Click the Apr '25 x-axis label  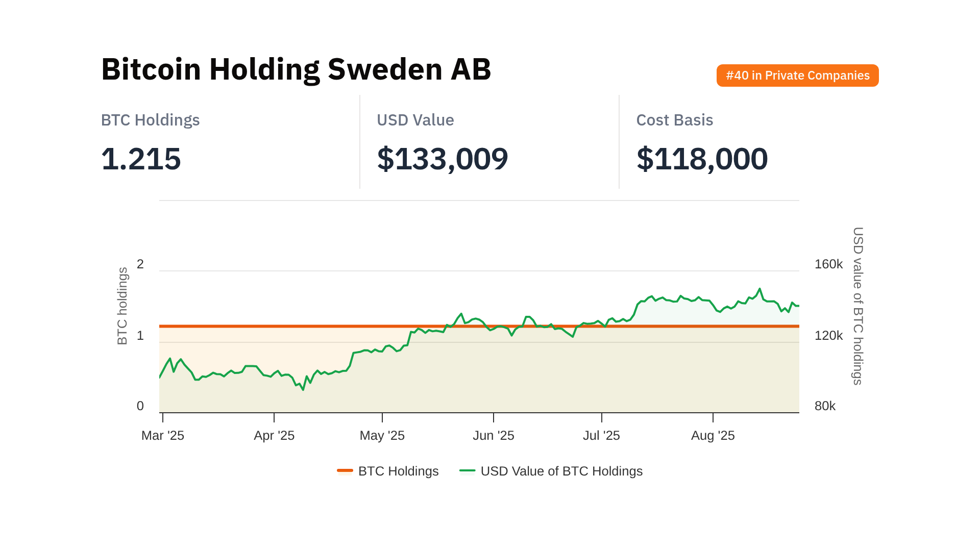coord(274,435)
